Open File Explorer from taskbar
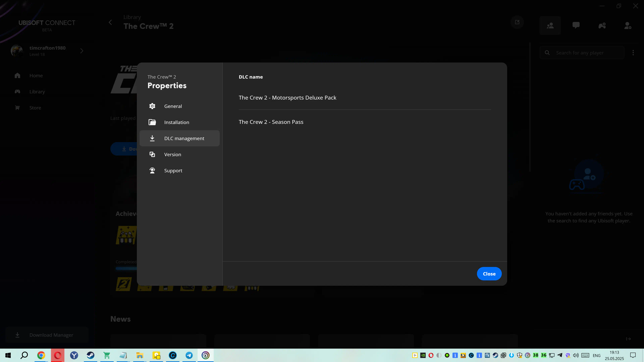The height and width of the screenshot is (362, 644). coord(140,355)
